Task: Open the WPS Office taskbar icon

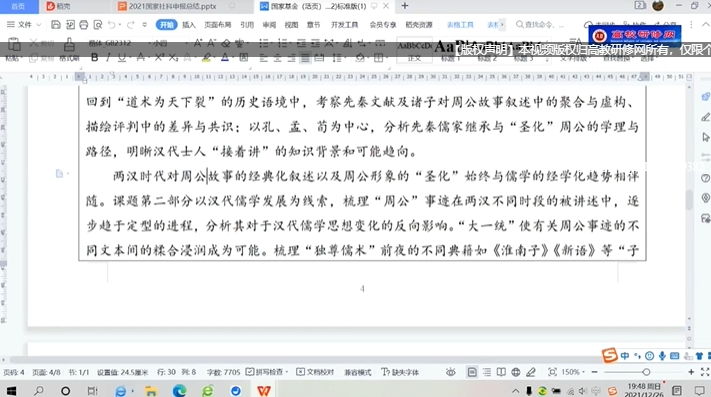Action: point(264,390)
